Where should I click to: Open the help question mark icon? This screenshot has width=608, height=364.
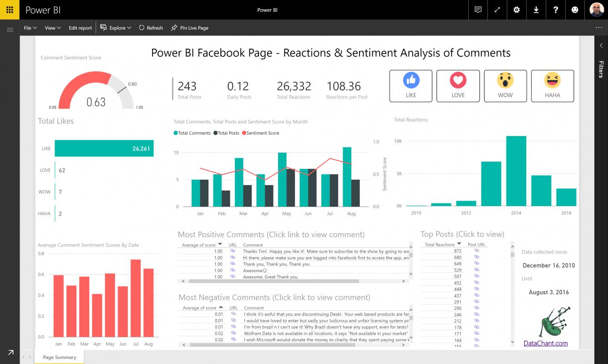(x=555, y=10)
